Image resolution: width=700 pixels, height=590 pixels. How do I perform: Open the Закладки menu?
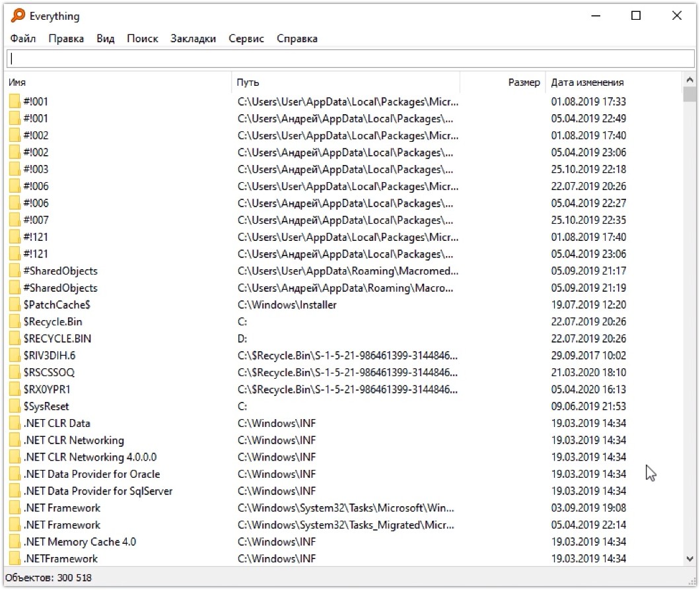pyautogui.click(x=193, y=39)
